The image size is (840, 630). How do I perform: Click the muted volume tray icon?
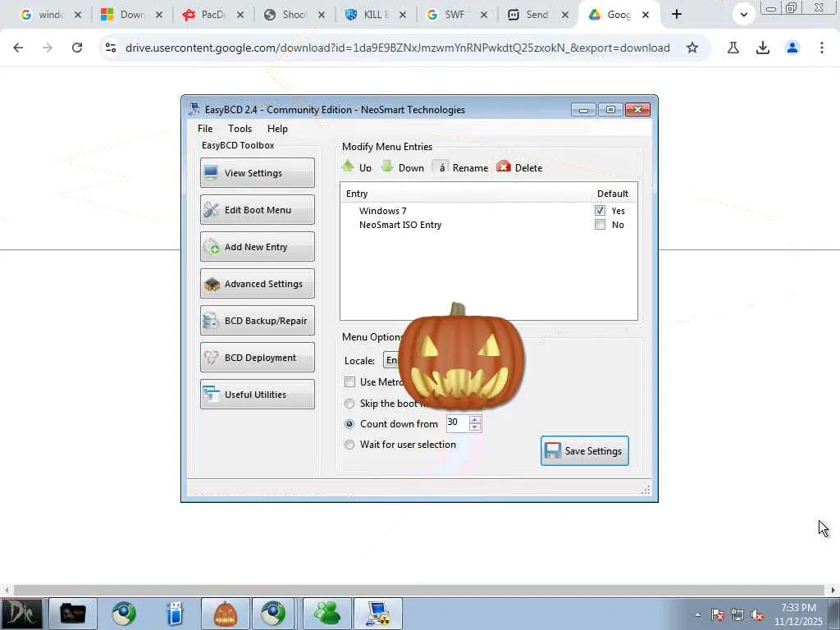757,615
